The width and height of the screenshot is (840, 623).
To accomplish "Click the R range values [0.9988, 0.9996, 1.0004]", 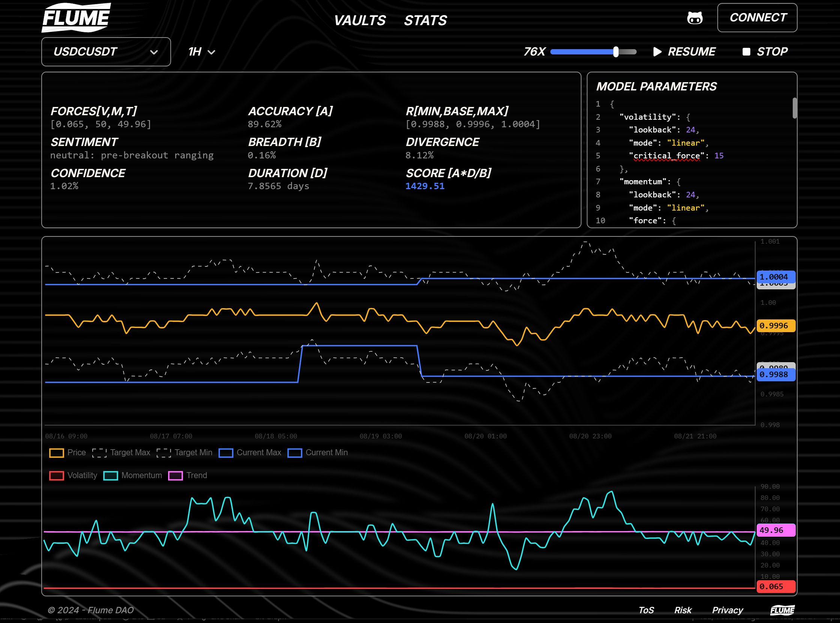I will click(473, 124).
